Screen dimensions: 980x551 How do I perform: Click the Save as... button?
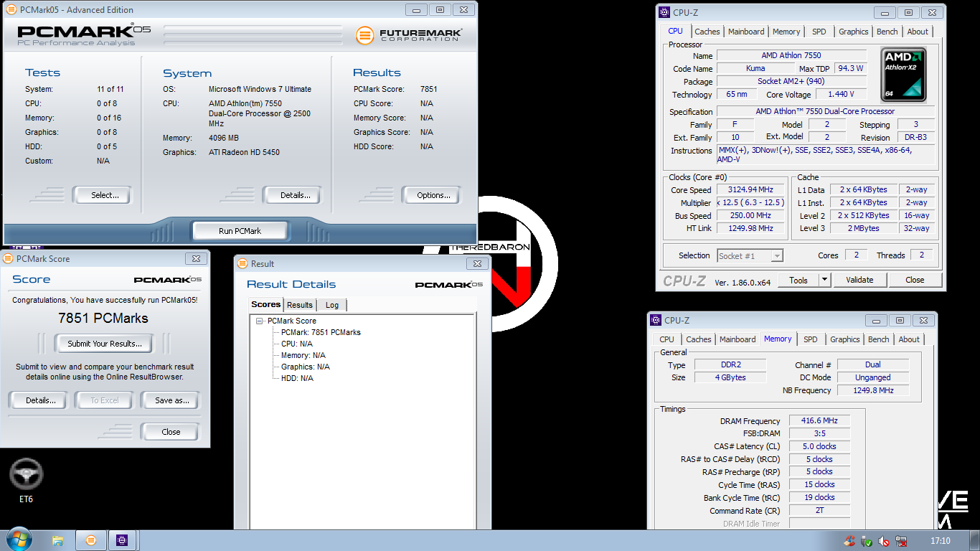(x=170, y=400)
